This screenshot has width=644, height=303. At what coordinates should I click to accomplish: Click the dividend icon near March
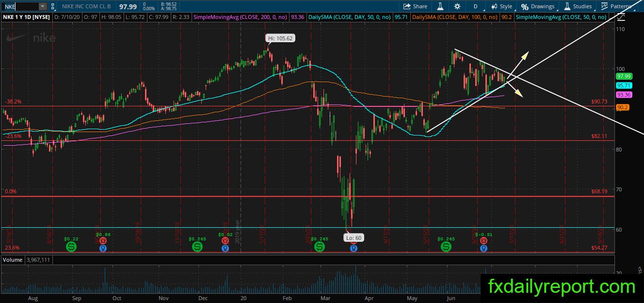320,247
